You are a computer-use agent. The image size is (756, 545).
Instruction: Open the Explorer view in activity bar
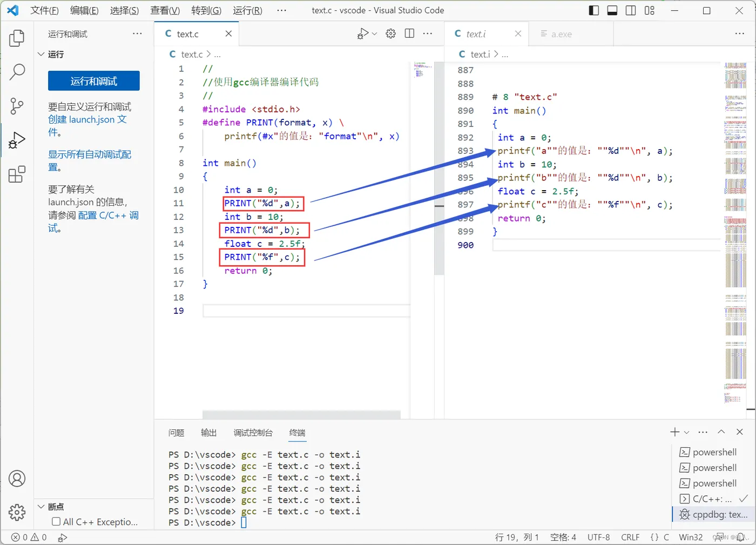click(x=17, y=38)
